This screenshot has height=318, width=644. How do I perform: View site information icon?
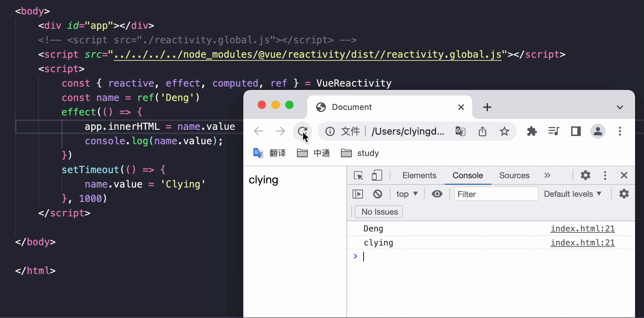point(330,131)
